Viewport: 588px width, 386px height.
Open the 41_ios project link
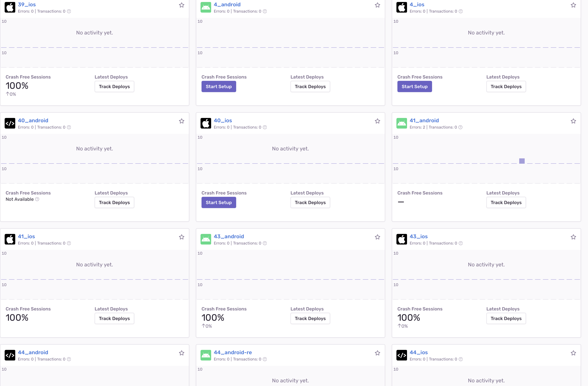[x=26, y=236]
